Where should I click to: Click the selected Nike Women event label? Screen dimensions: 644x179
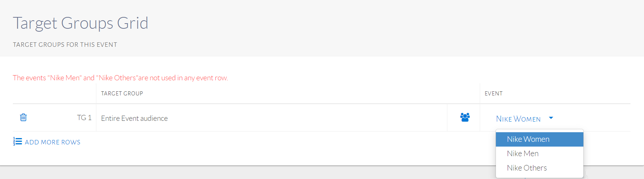point(518,119)
